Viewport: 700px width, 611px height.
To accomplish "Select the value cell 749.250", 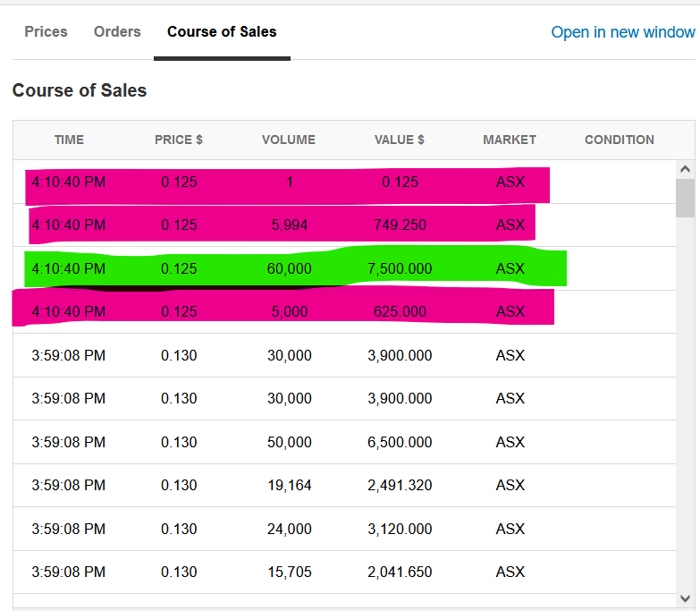I will point(400,225).
